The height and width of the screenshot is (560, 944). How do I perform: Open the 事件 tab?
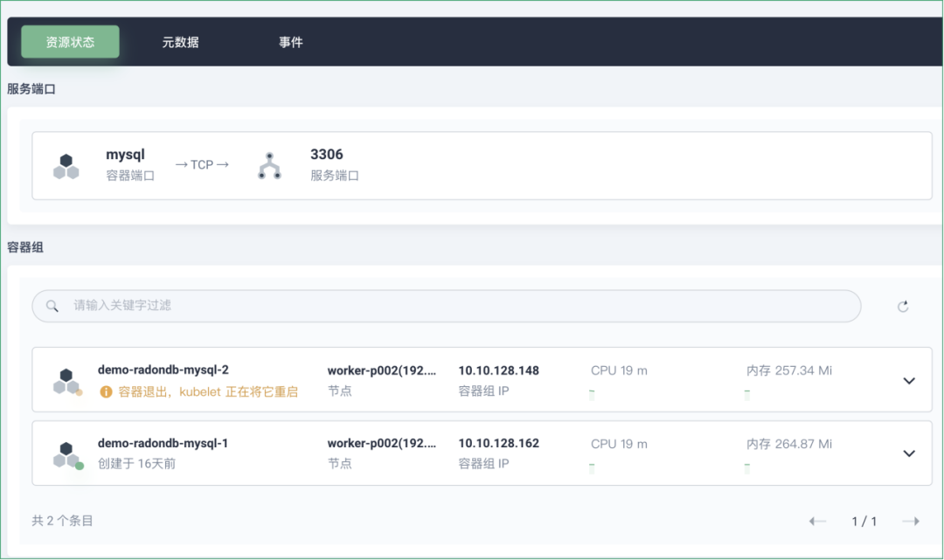[290, 42]
